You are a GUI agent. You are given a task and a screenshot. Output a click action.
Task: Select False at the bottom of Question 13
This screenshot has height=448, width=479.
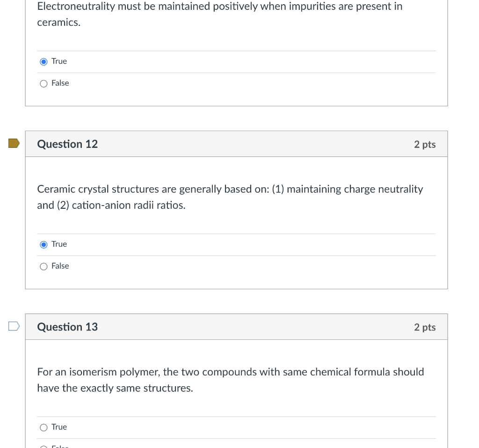click(44, 445)
